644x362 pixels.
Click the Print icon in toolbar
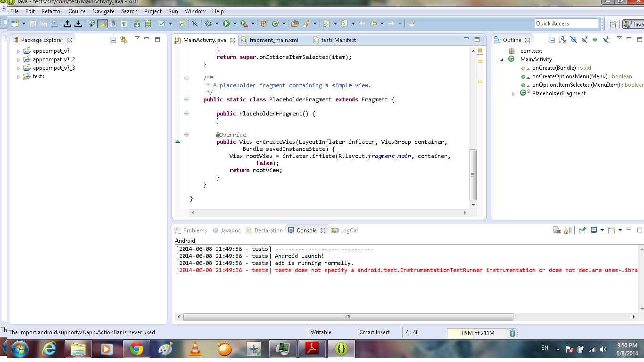55,24
